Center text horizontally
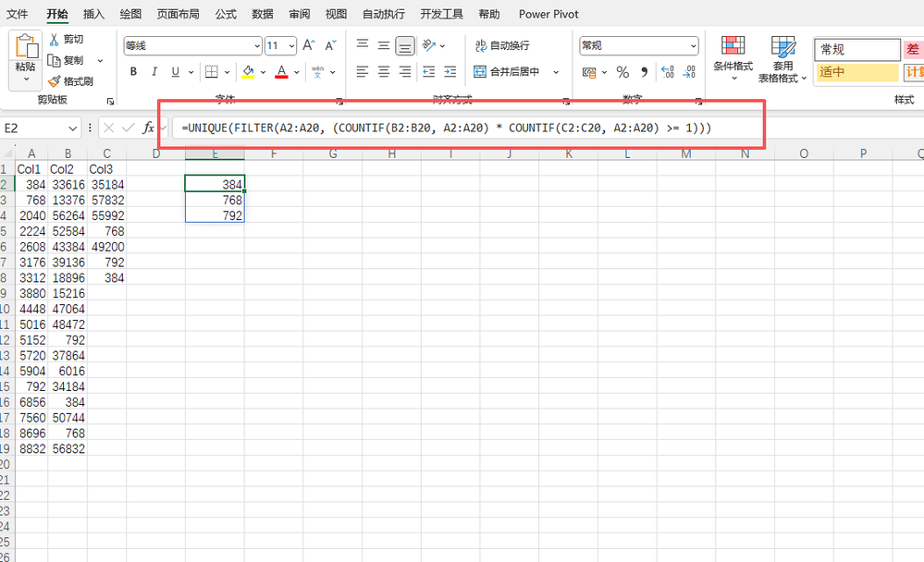924x562 pixels. (x=384, y=71)
